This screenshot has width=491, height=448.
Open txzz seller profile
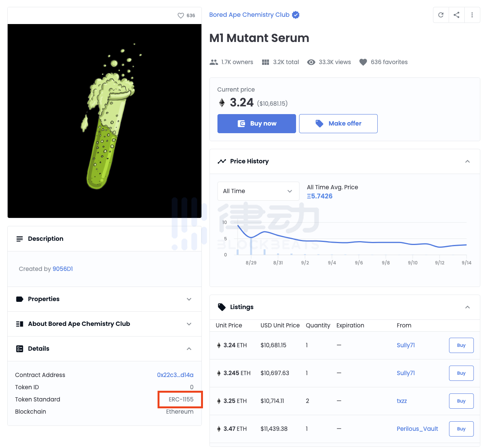coord(402,401)
